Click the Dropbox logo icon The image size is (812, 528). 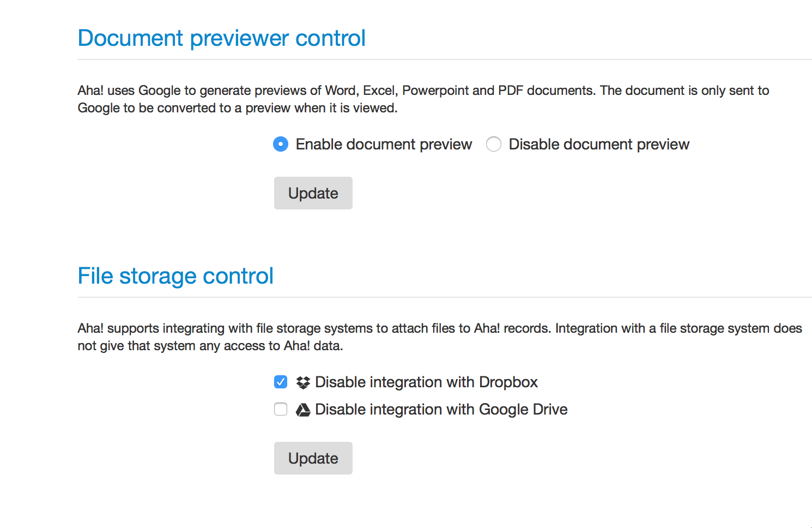303,382
